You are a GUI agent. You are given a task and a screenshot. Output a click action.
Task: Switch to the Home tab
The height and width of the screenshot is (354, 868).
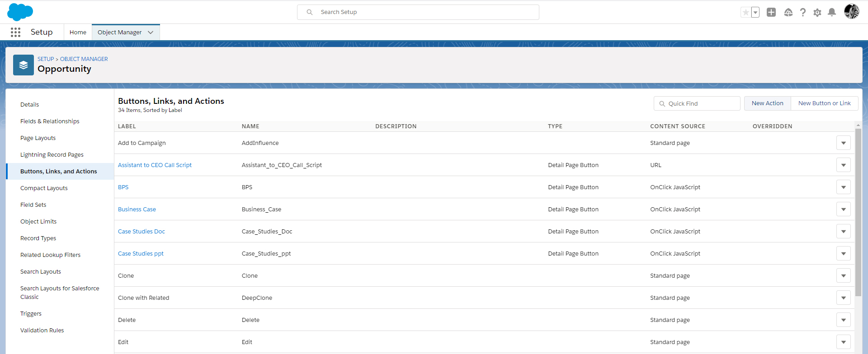pyautogui.click(x=78, y=33)
